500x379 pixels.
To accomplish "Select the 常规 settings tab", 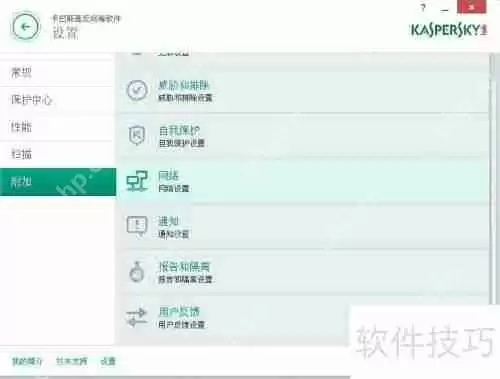I will coord(57,73).
